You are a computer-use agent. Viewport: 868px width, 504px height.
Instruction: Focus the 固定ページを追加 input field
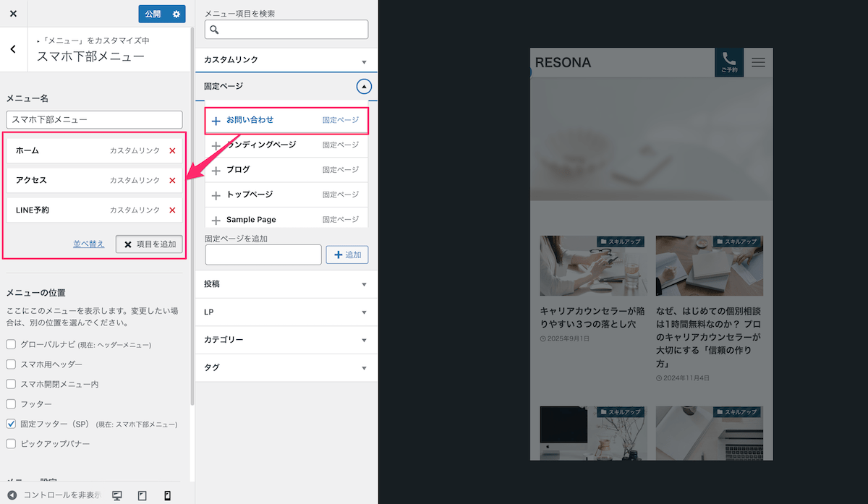click(x=263, y=255)
